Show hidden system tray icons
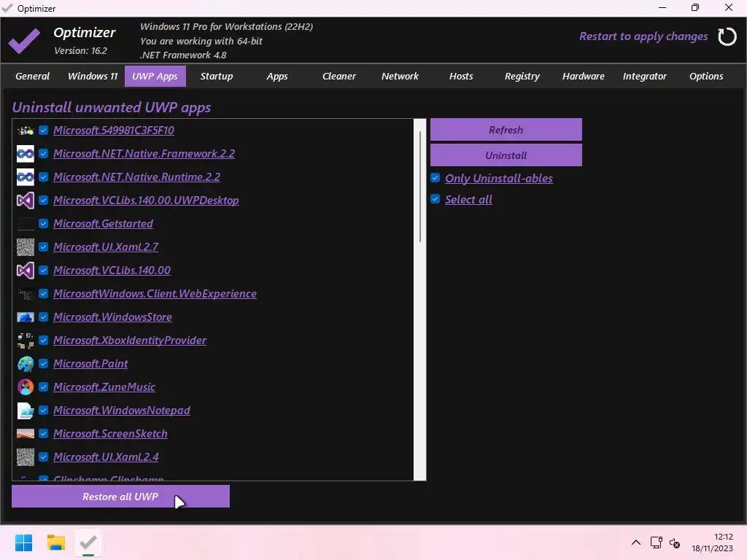This screenshot has width=747, height=560. [x=636, y=542]
